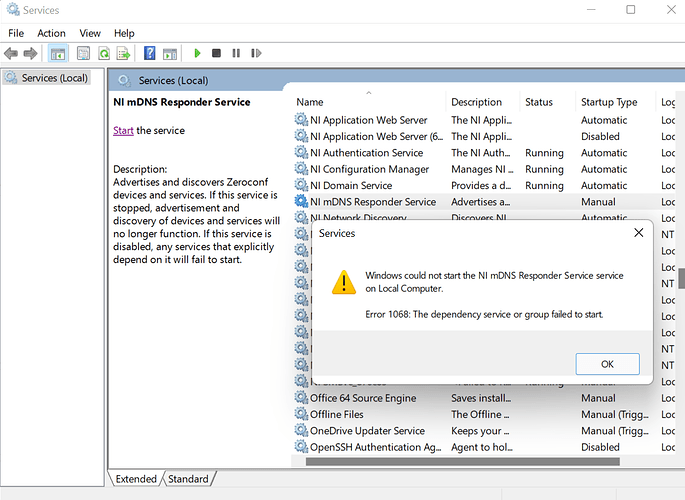This screenshot has height=500, width=685.
Task: Click the Disabled startup type of OpenSSH row
Action: (x=600, y=447)
